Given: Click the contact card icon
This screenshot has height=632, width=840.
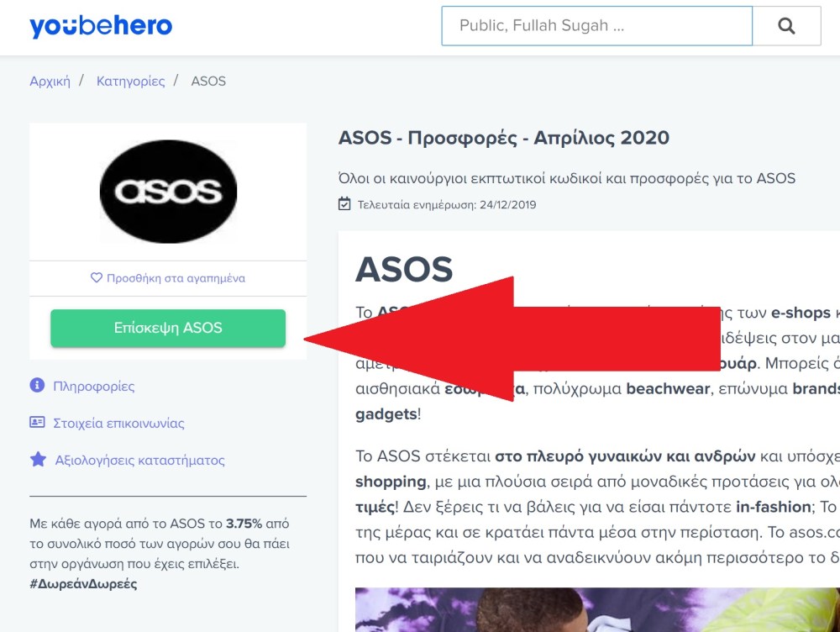Looking at the screenshot, I should (37, 422).
